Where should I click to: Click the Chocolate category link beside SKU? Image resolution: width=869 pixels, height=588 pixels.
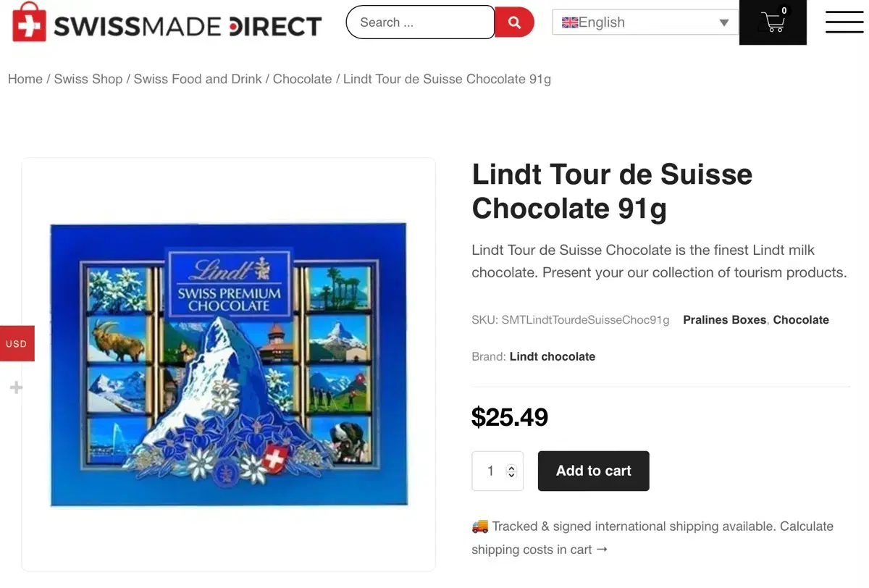click(801, 319)
